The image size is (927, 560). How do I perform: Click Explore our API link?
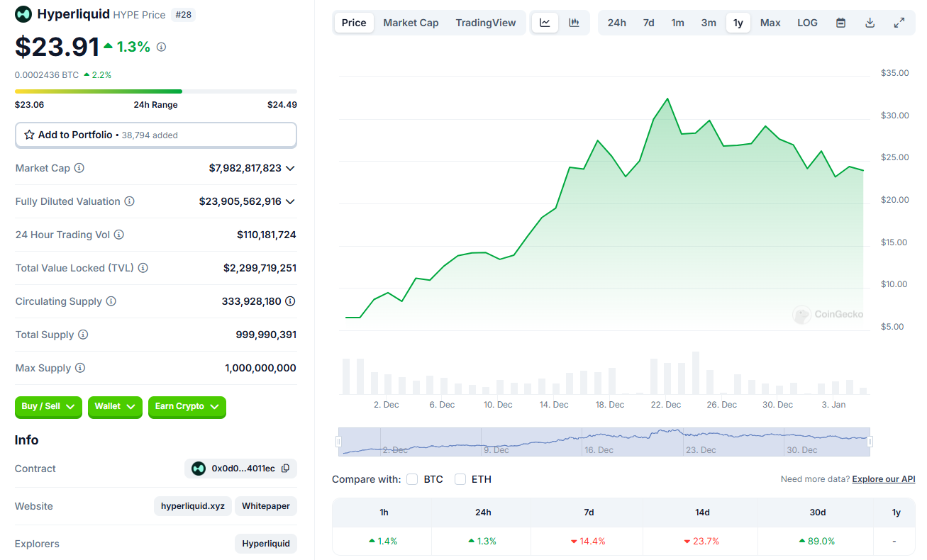click(x=884, y=479)
